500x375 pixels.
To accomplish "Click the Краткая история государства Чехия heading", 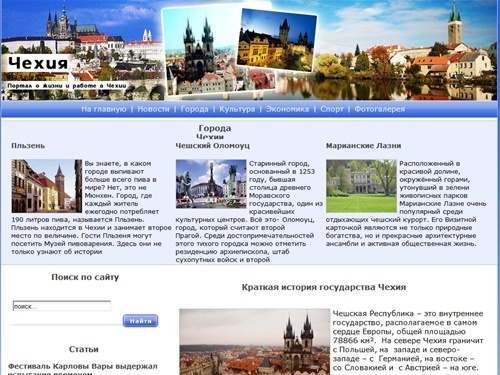I will [324, 287].
